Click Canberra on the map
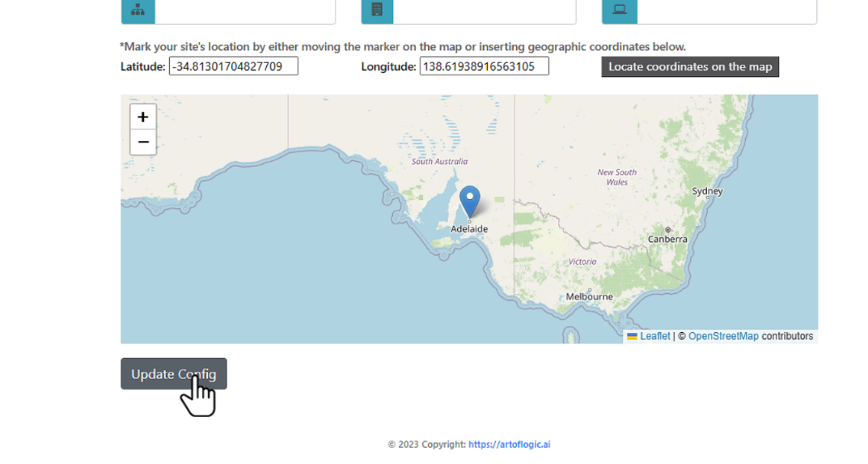Image resolution: width=868 pixels, height=464 pixels. pos(667,239)
